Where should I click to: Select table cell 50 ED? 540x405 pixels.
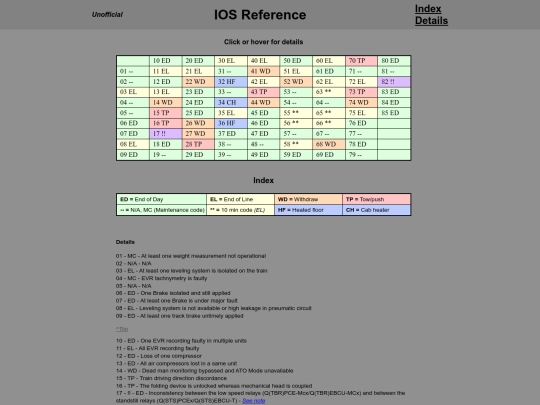coord(296,61)
